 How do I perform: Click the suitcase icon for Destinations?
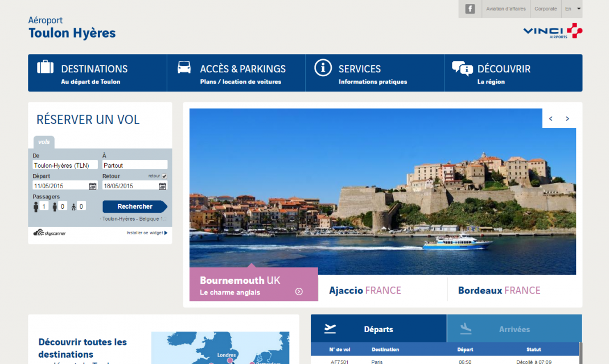46,67
